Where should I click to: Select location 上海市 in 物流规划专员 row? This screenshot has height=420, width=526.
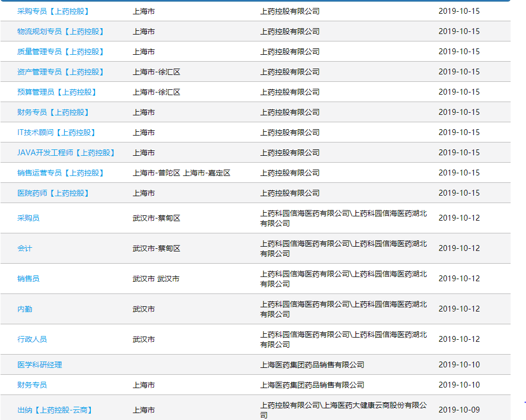point(143,31)
